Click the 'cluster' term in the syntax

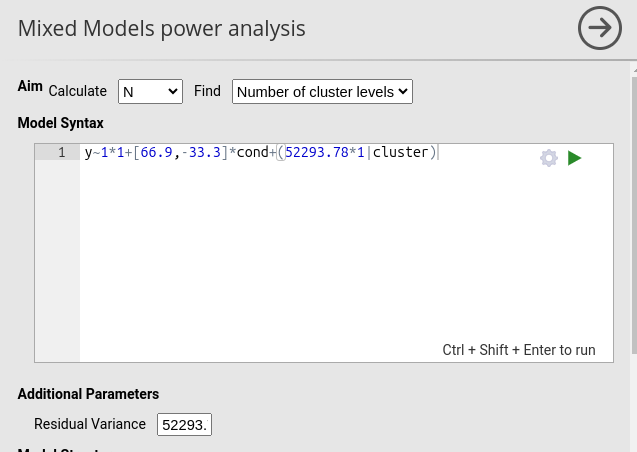(400, 153)
